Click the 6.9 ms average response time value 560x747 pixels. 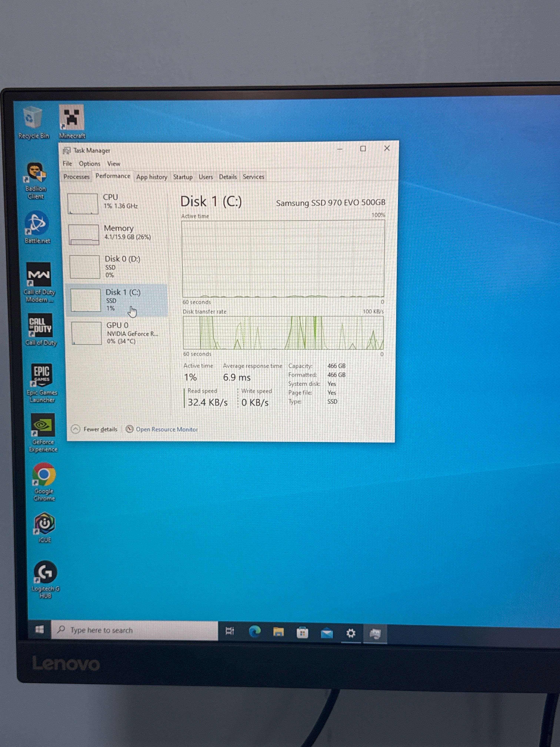click(x=237, y=377)
